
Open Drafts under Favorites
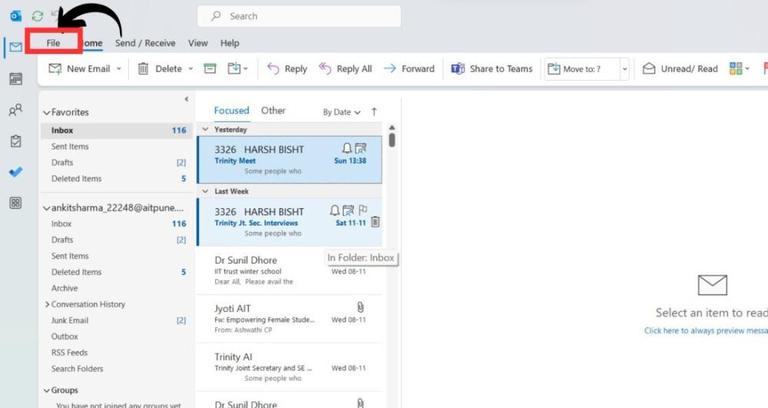tap(117, 163)
